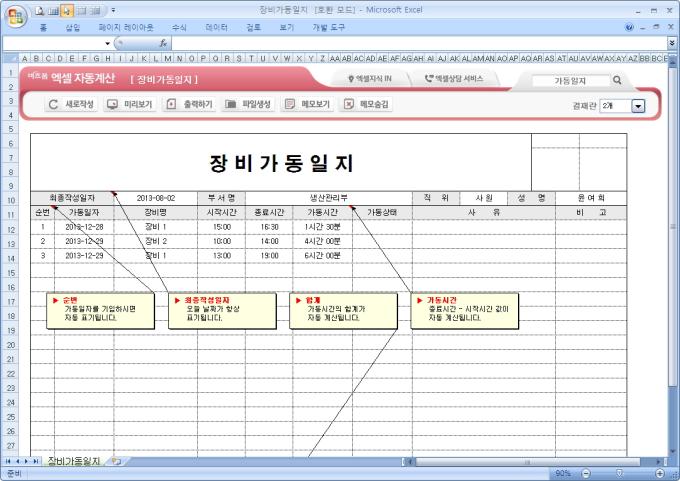Minimize the workbook window inside the ribbon

tap(643, 27)
